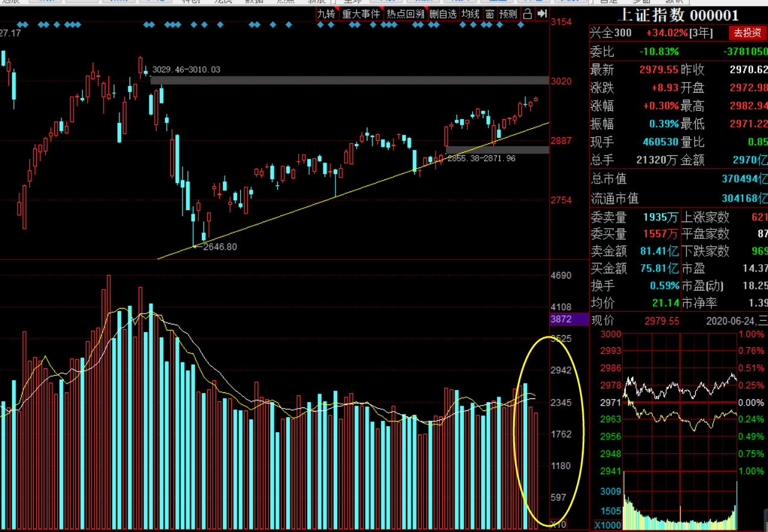Click the 市盈 14.37 value
Viewport: 768px width, 532px height.
(756, 268)
